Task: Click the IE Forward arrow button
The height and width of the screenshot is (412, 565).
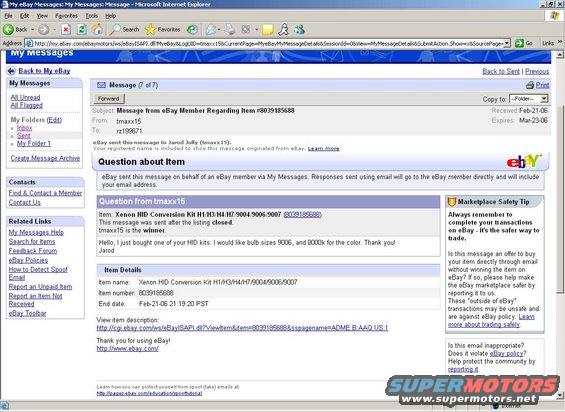Action: point(44,30)
